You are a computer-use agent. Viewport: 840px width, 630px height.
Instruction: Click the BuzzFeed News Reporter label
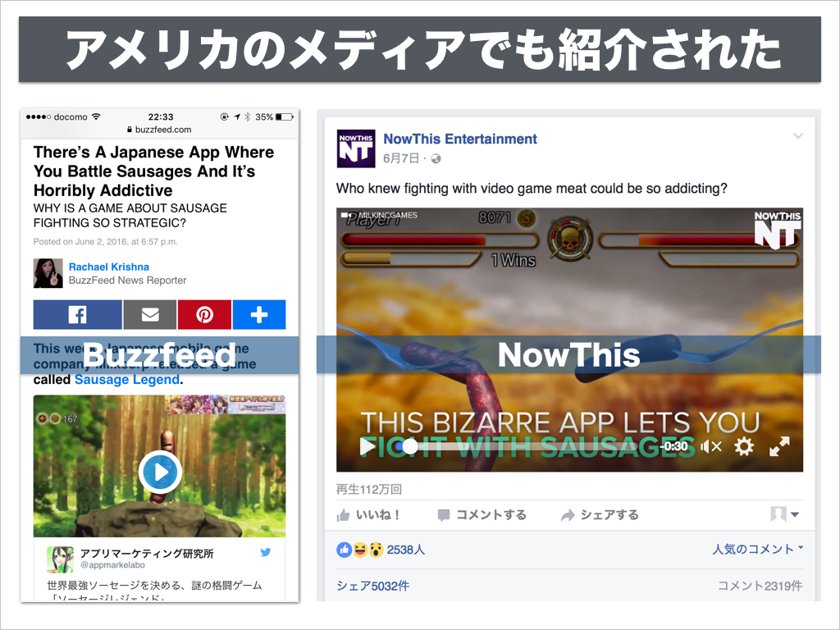coord(127,281)
